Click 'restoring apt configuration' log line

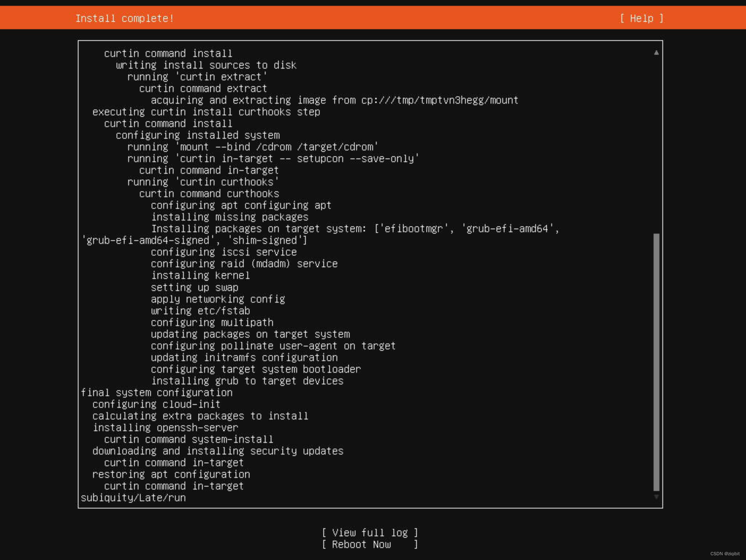171,474
